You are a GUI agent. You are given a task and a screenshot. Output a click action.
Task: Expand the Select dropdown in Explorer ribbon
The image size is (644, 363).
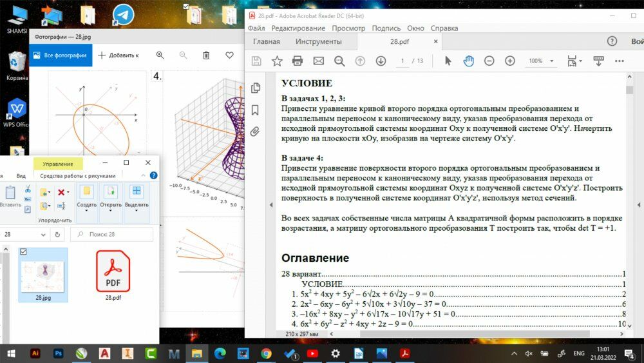[137, 210]
